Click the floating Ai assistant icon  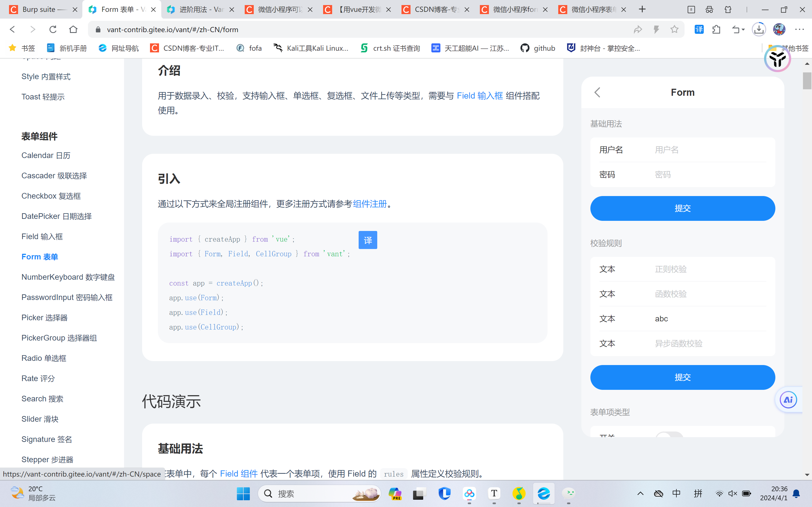click(x=788, y=400)
